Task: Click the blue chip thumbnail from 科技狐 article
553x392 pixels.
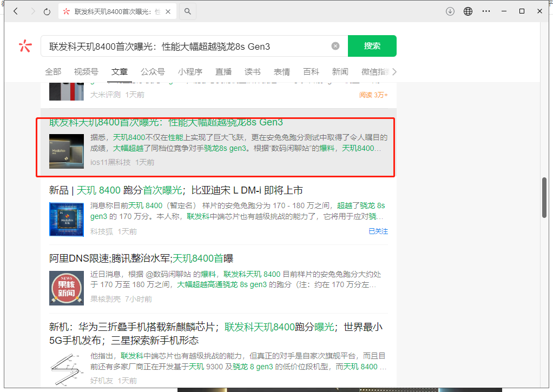Action: coord(67,220)
